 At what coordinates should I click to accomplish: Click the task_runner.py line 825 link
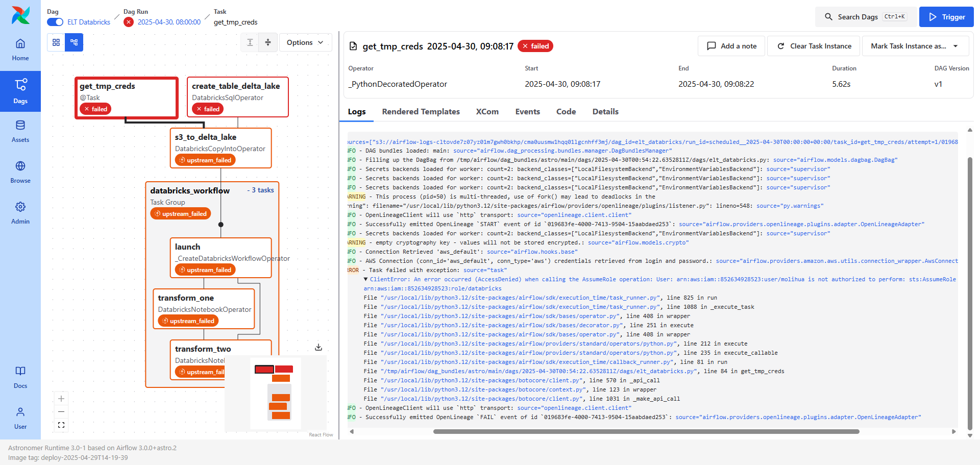(x=521, y=298)
